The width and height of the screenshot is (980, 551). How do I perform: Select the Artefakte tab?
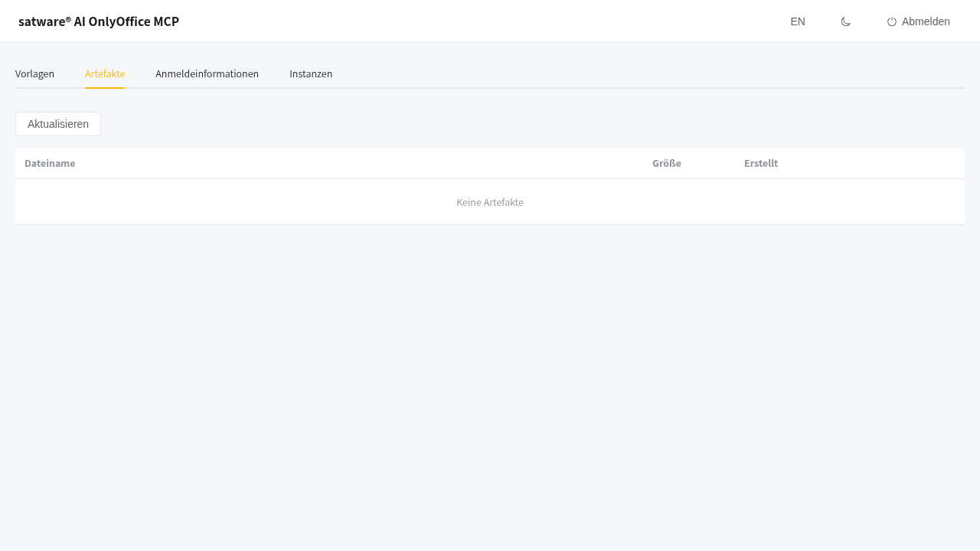105,73
